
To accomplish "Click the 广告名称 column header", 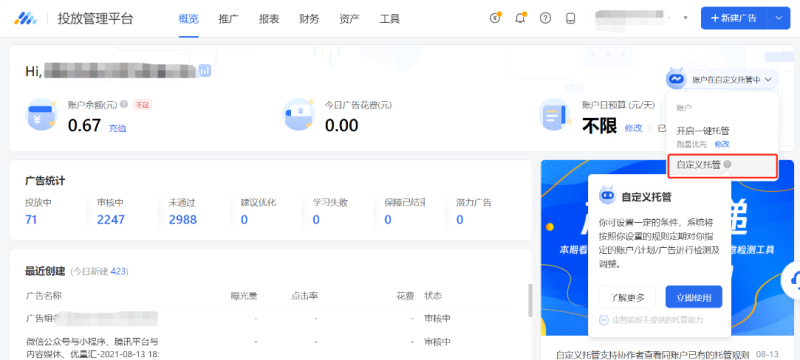I will coord(43,296).
